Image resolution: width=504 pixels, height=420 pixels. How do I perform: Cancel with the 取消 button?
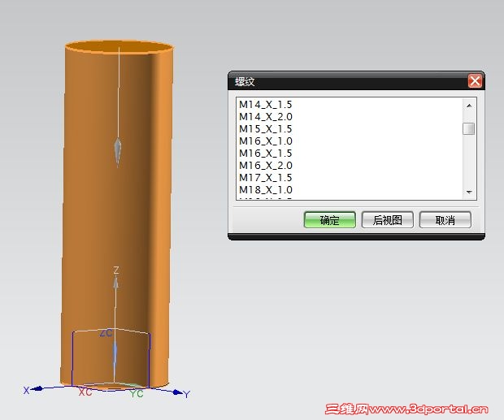(x=445, y=220)
